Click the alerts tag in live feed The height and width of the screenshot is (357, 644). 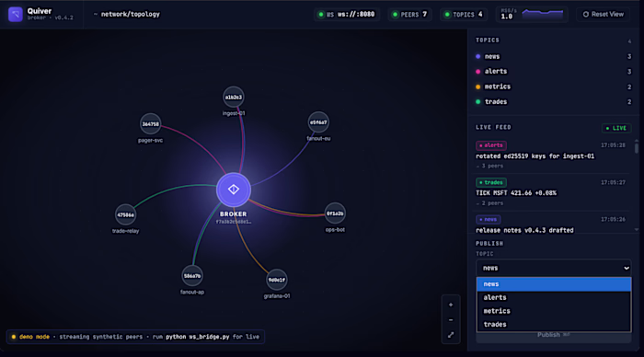click(491, 145)
